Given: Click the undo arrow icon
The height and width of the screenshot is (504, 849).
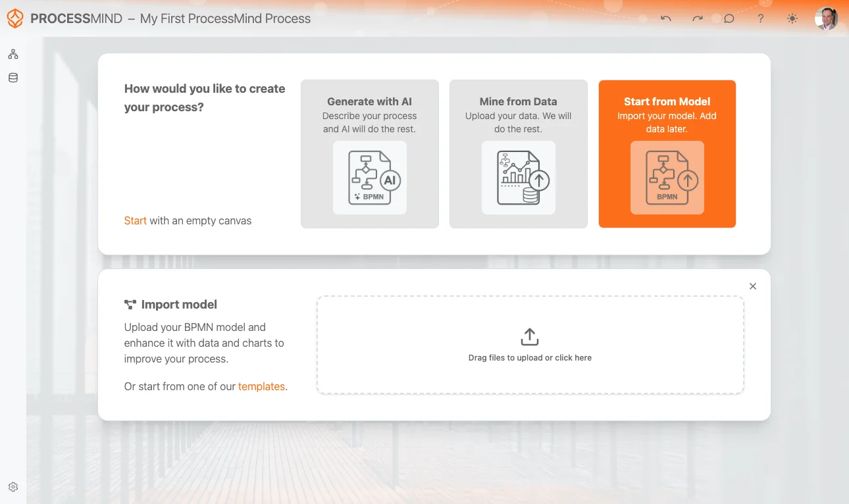Looking at the screenshot, I should 666,18.
